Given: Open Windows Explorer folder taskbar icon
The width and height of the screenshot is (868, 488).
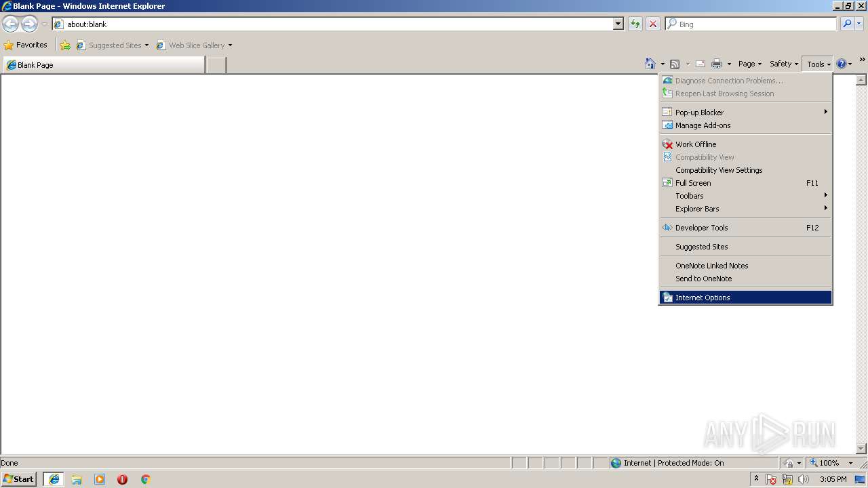Looking at the screenshot, I should click(x=77, y=479).
